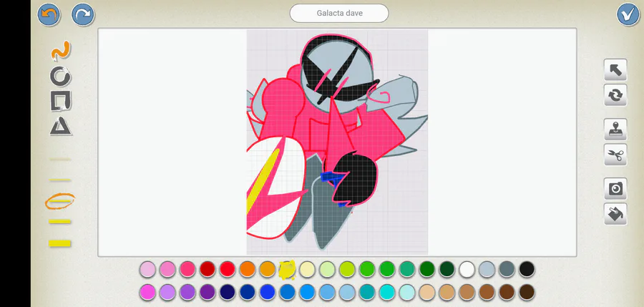Pick the navy blue color swatch
Screen dimensions: 644x307
coord(228,292)
